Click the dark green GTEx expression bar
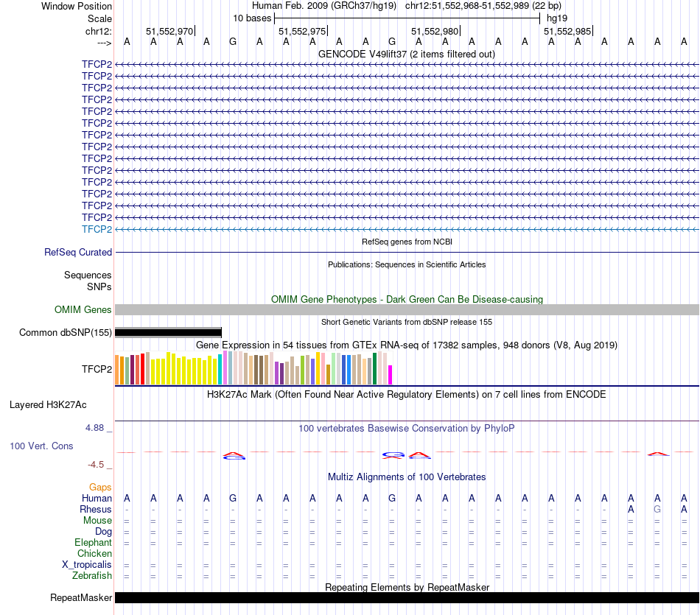The image size is (700, 615). [x=374, y=369]
